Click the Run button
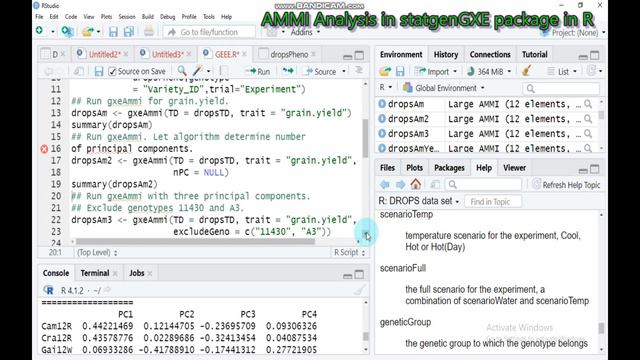 (x=258, y=71)
